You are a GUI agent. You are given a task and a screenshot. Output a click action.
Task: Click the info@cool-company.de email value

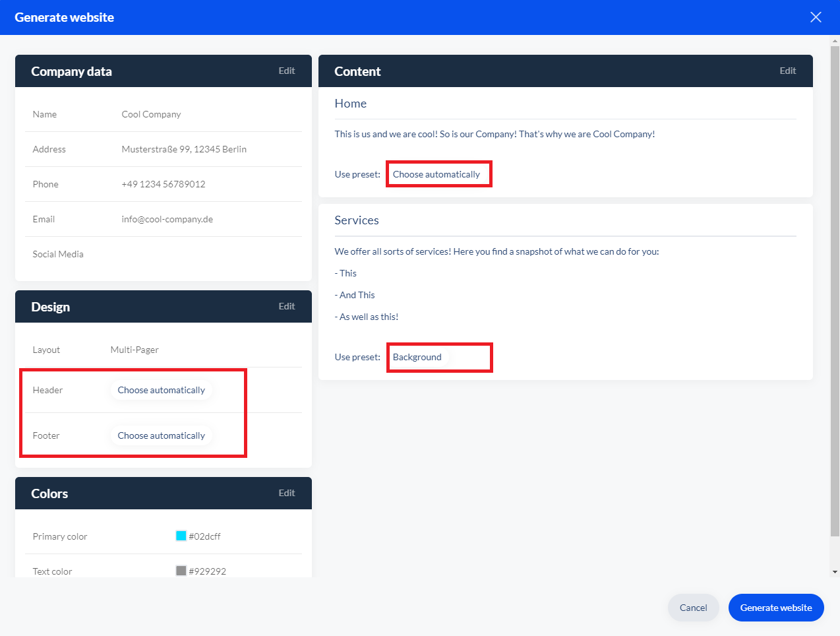(167, 219)
